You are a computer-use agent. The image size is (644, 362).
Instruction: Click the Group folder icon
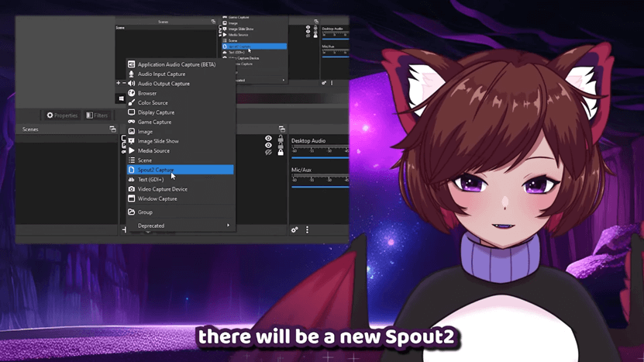[x=132, y=212]
